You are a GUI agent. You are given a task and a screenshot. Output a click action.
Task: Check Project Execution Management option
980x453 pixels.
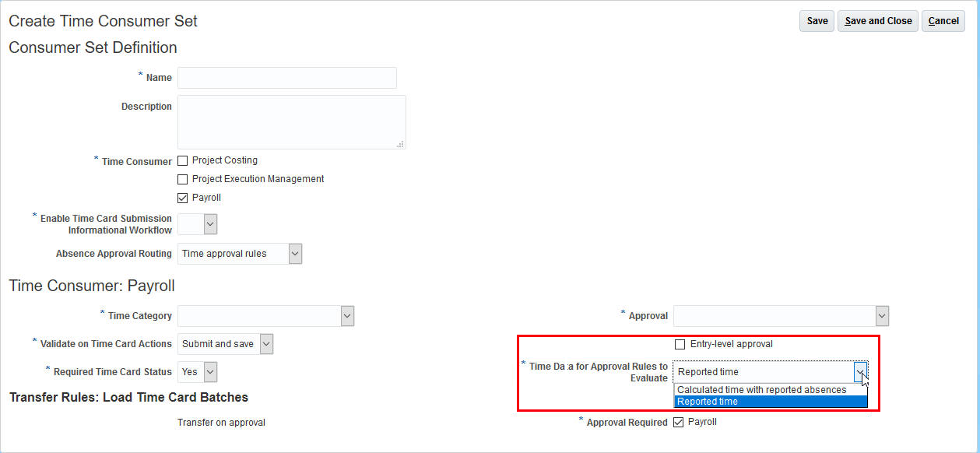[183, 179]
